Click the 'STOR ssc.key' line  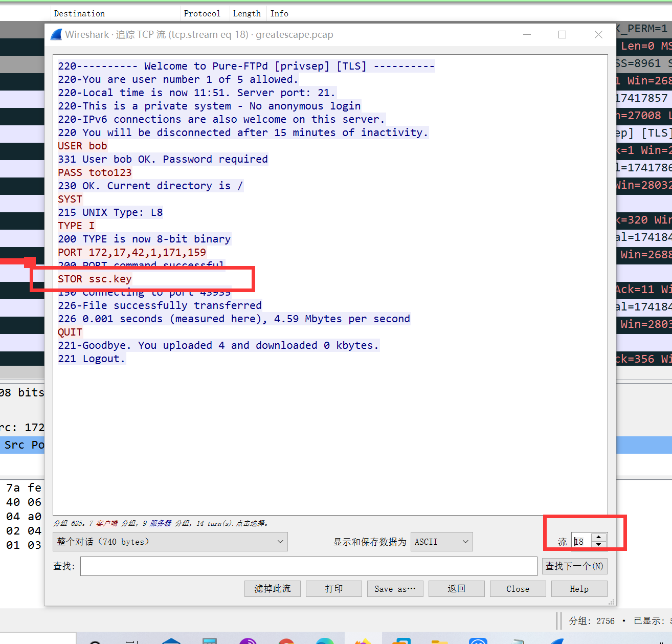95,279
